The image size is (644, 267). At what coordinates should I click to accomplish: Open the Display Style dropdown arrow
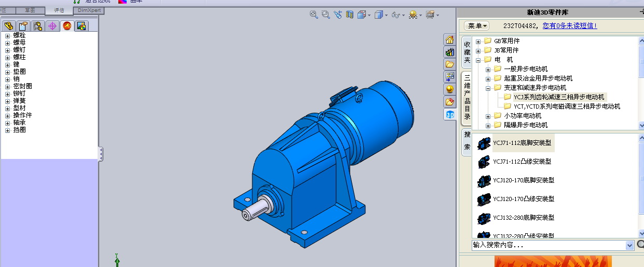coord(386,16)
